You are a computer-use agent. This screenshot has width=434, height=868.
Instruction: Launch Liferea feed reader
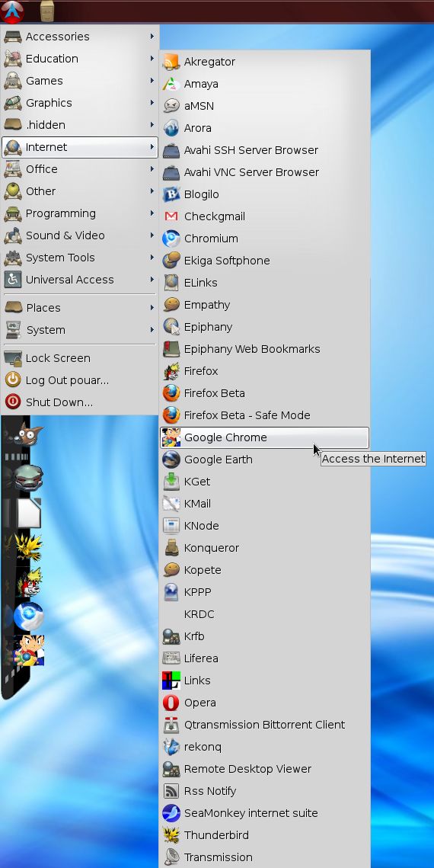264,658
